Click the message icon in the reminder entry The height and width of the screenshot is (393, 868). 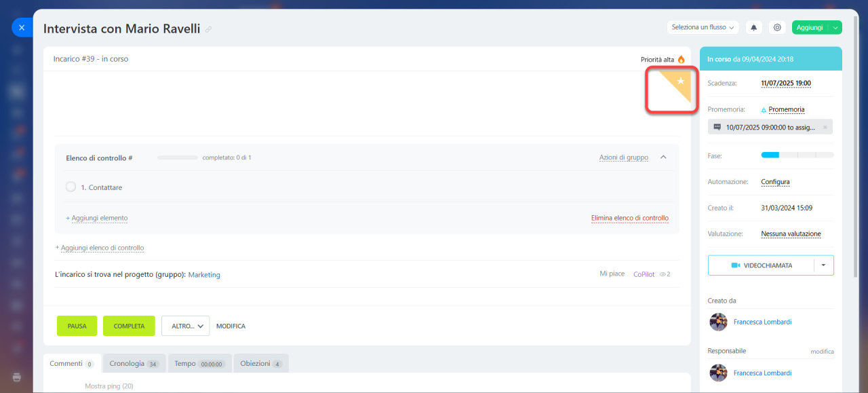[x=717, y=127]
